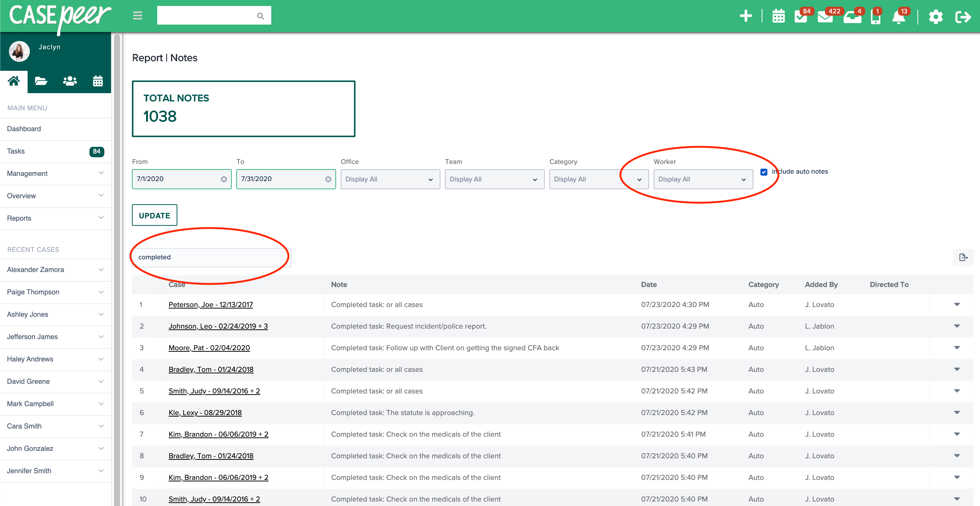Viewport: 980px width, 506px height.
Task: Open the contacts people icon in sidebar
Action: (x=69, y=81)
